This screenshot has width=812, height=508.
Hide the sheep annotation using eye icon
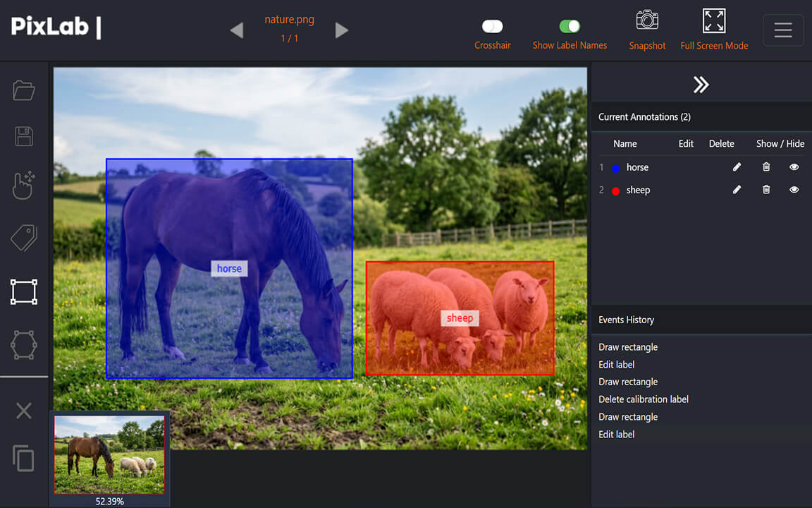pos(794,190)
